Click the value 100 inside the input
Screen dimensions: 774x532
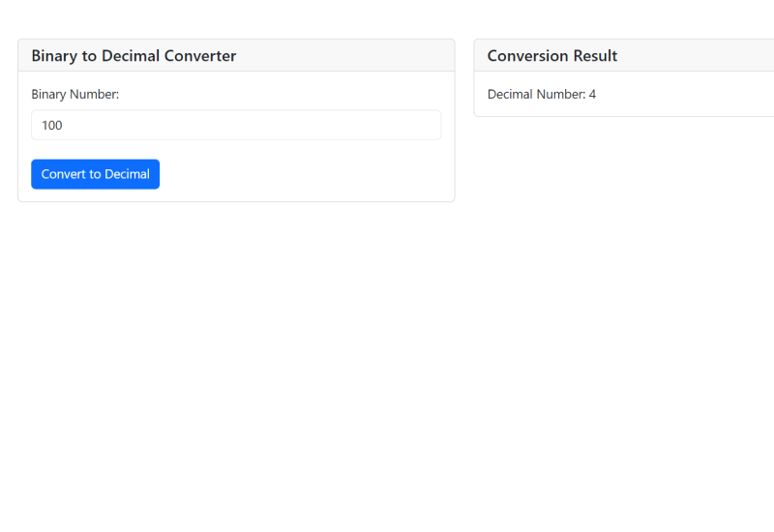point(52,125)
